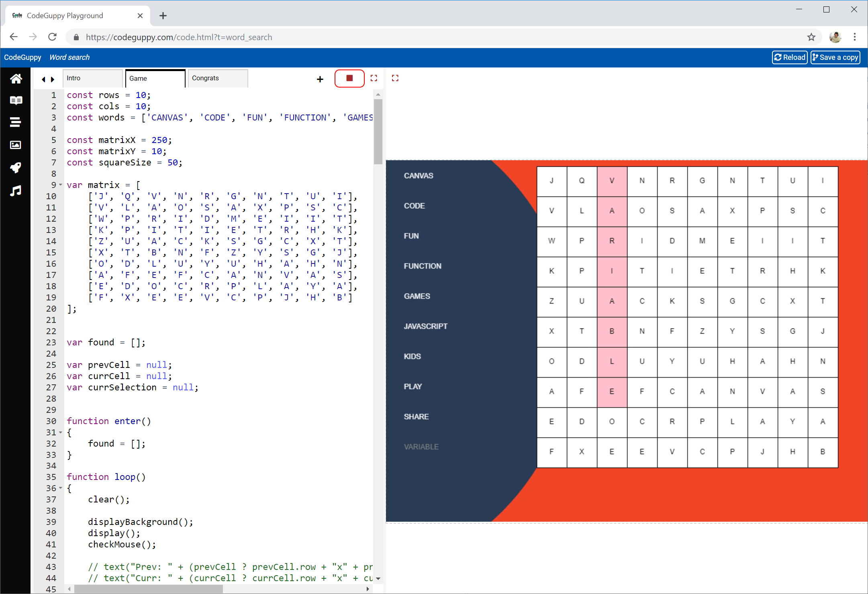Click the pink highlighted V cell in grid

click(x=611, y=181)
